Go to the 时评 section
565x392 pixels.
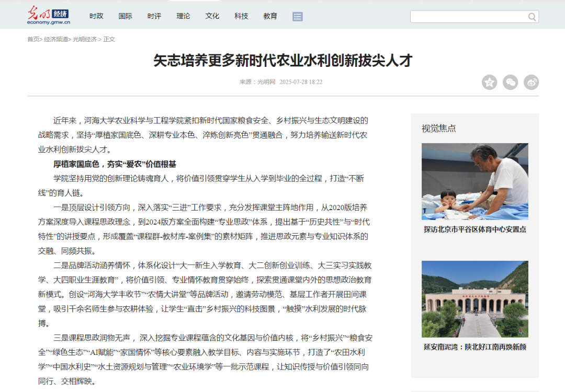(x=154, y=16)
